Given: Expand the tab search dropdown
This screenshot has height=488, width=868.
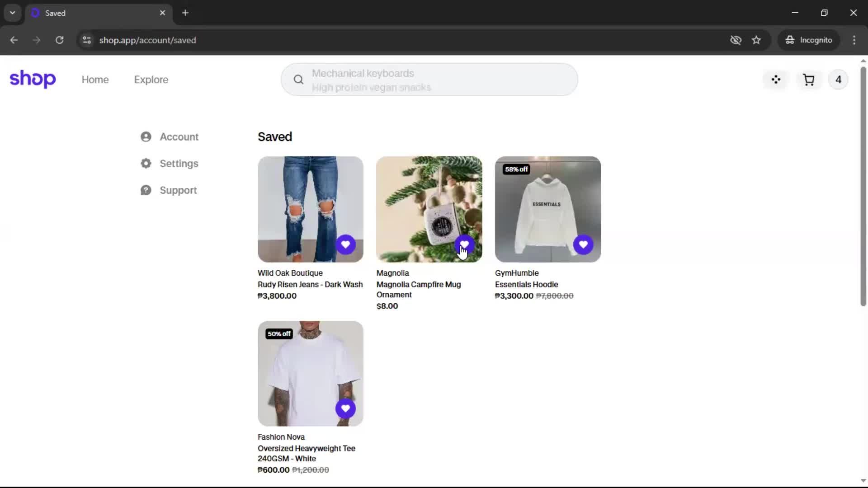Looking at the screenshot, I should tap(13, 13).
